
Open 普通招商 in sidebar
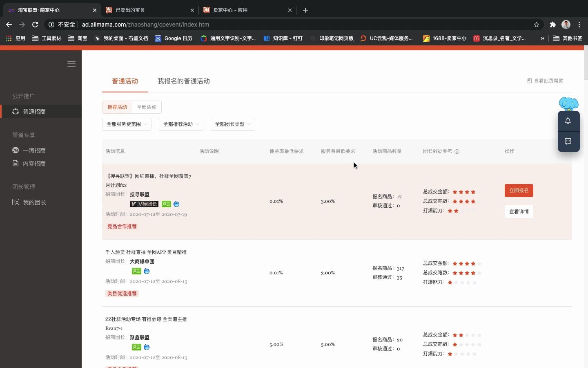(x=41, y=112)
